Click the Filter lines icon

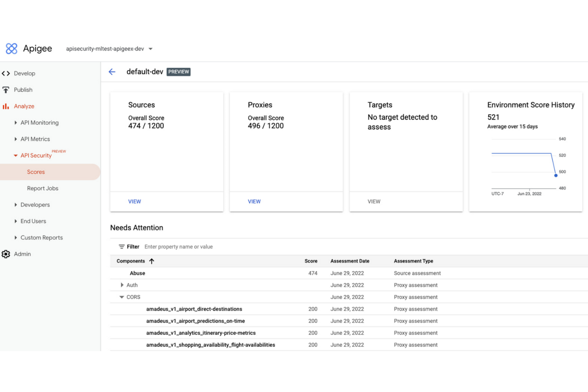tap(122, 247)
